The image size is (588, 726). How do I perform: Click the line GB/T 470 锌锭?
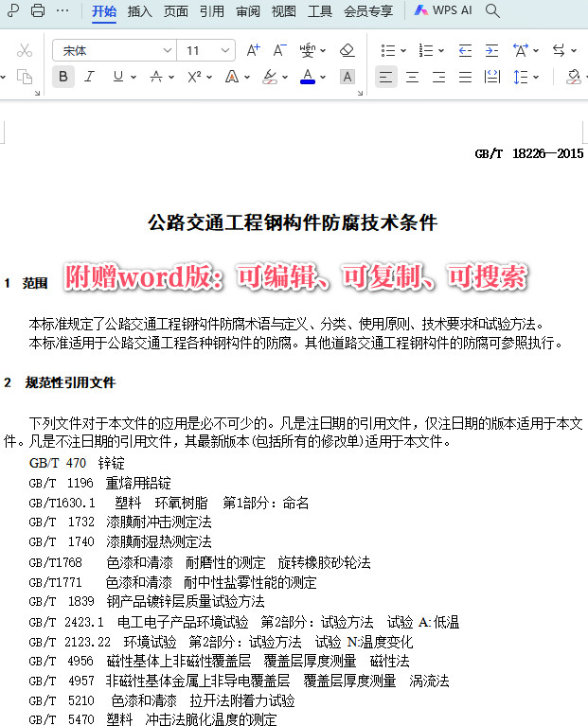(x=77, y=463)
